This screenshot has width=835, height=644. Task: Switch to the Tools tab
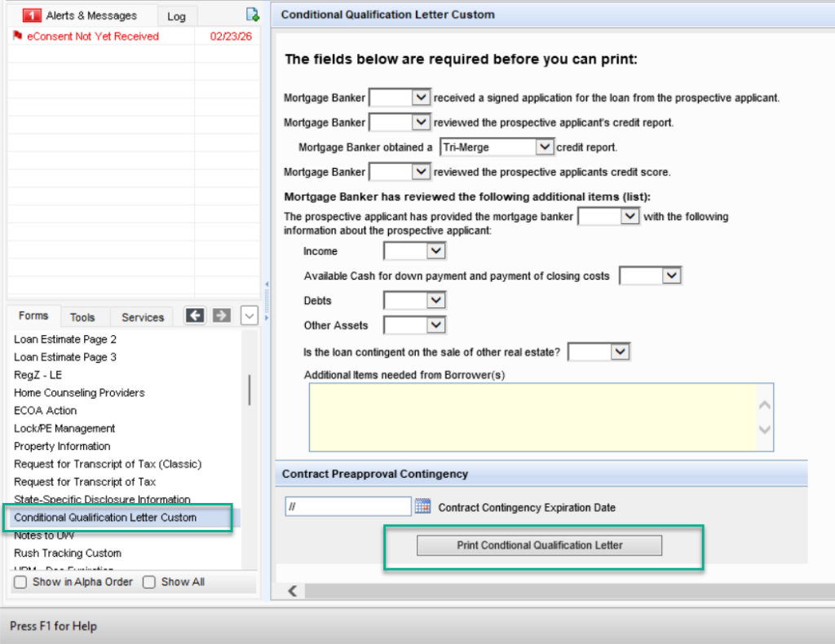(82, 317)
